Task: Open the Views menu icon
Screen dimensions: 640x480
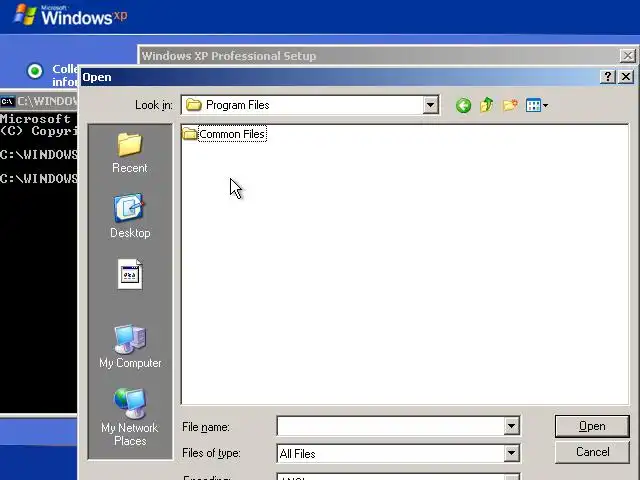Action: click(x=537, y=105)
